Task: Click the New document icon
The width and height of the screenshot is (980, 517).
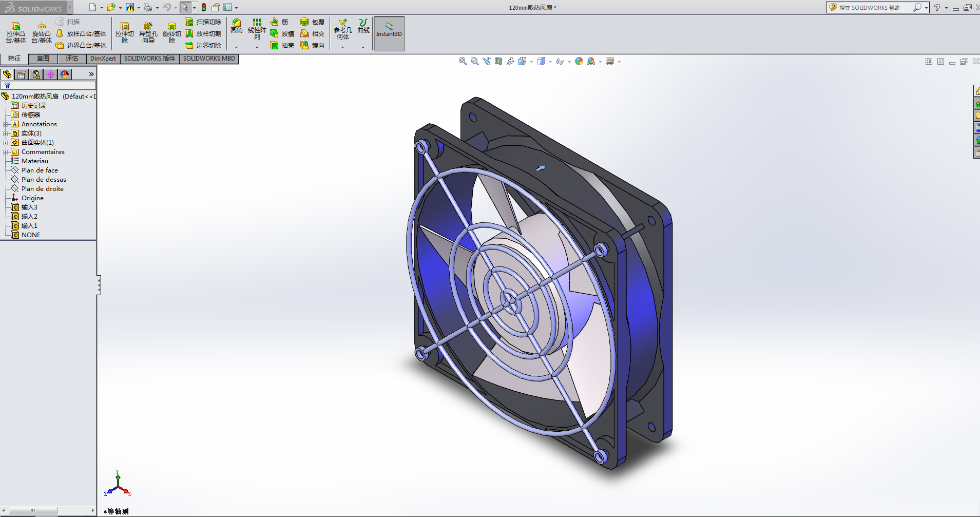Action: [92, 8]
